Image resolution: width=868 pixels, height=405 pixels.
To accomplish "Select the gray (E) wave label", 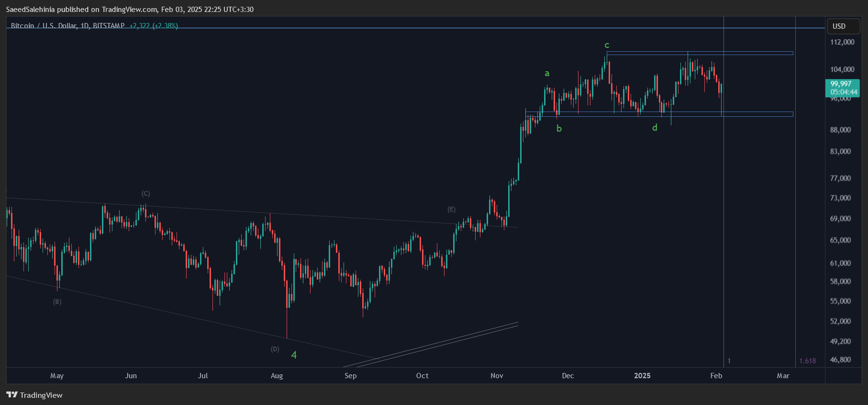I will [451, 209].
